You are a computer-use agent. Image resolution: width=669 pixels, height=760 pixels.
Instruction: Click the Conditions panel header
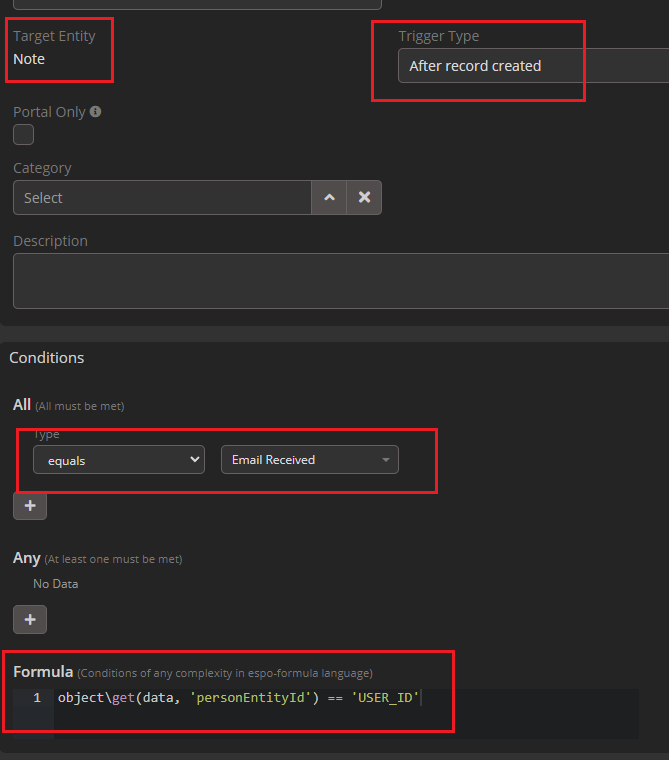47,357
